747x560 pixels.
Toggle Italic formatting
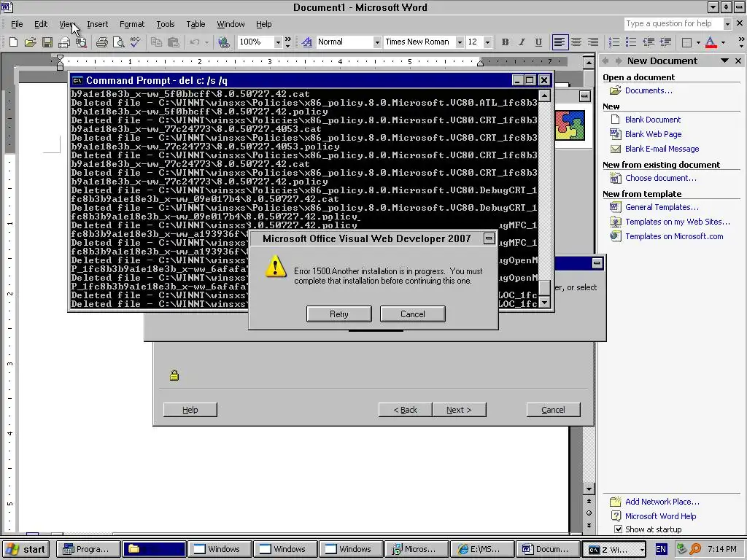pos(522,42)
